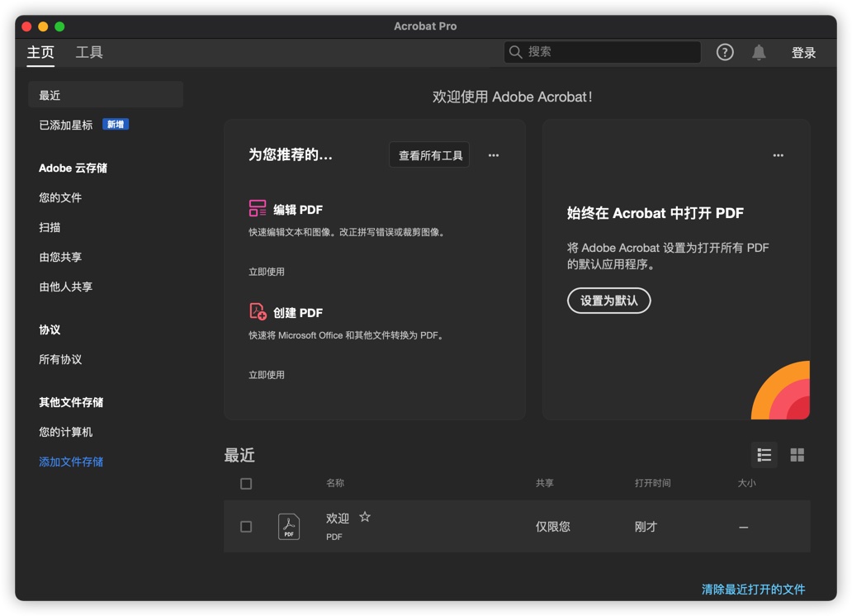The height and width of the screenshot is (616, 852).
Task: Focus the 搜索 input field
Action: click(602, 52)
